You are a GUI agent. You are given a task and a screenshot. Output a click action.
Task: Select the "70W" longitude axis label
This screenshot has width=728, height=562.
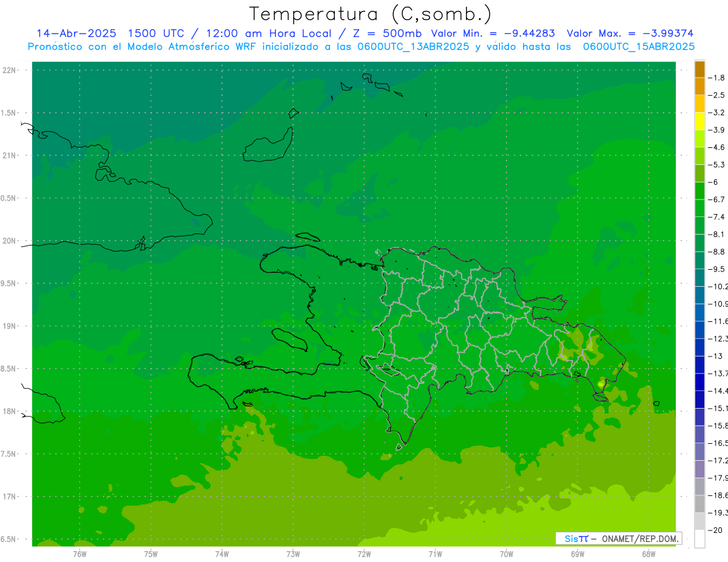(506, 554)
